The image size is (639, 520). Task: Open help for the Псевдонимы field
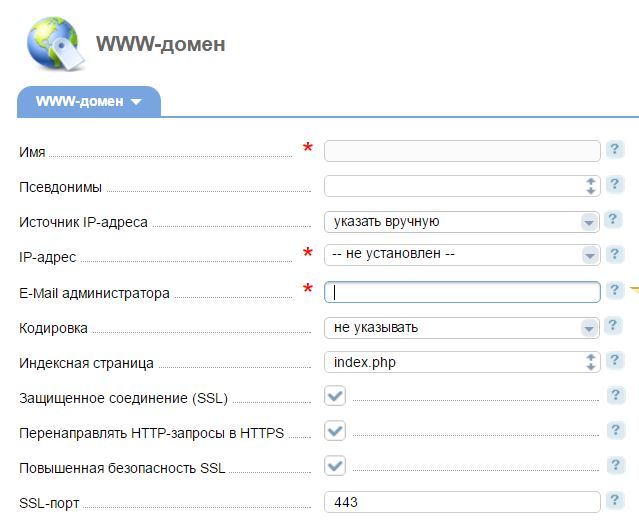click(x=615, y=184)
